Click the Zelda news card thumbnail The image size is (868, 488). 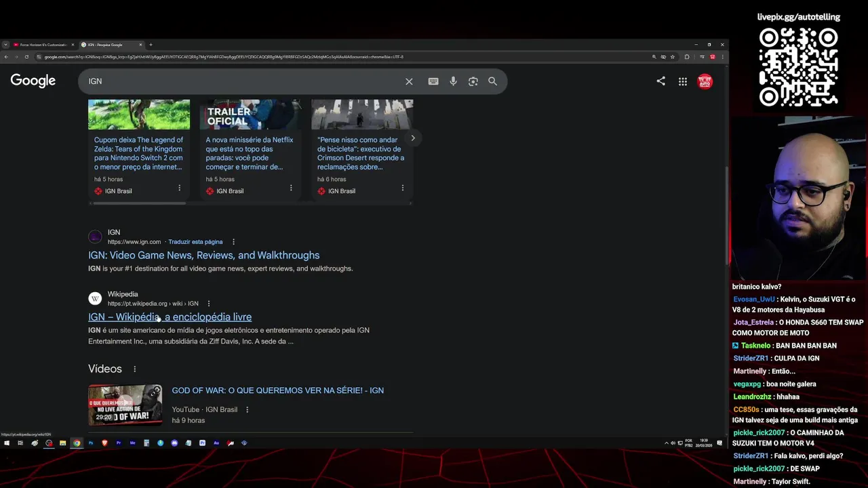coord(139,115)
